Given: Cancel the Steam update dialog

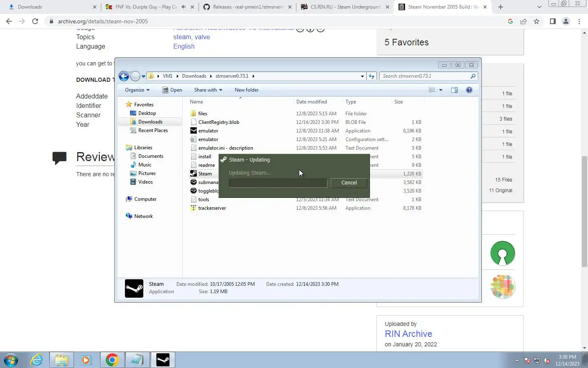Looking at the screenshot, I should click(349, 183).
